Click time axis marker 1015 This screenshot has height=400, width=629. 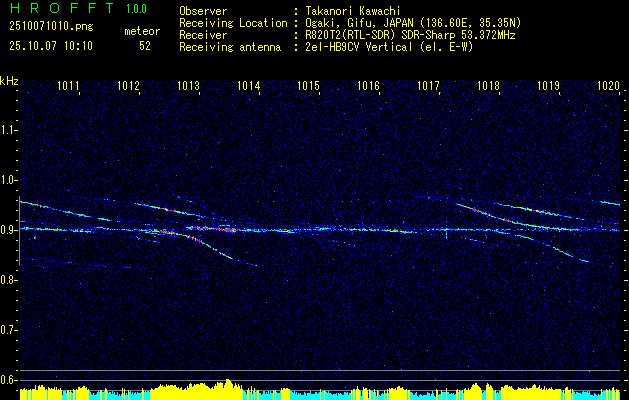[x=308, y=85]
